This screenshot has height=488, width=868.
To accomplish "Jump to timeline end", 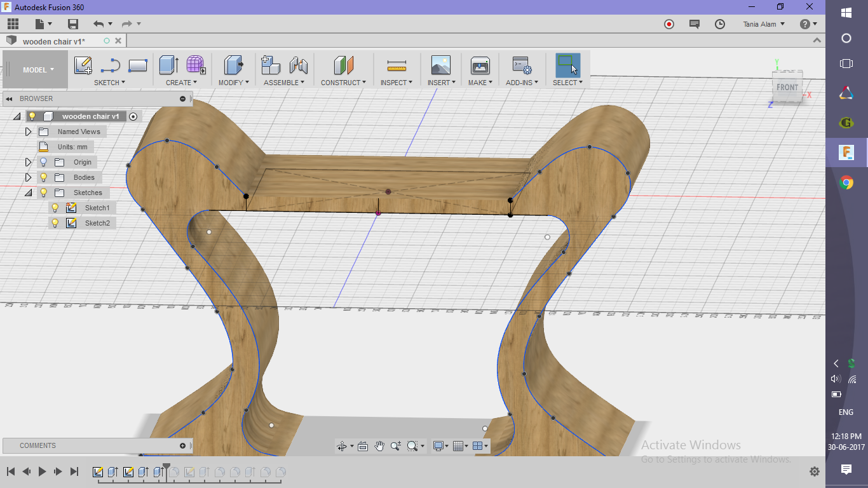I will (74, 471).
